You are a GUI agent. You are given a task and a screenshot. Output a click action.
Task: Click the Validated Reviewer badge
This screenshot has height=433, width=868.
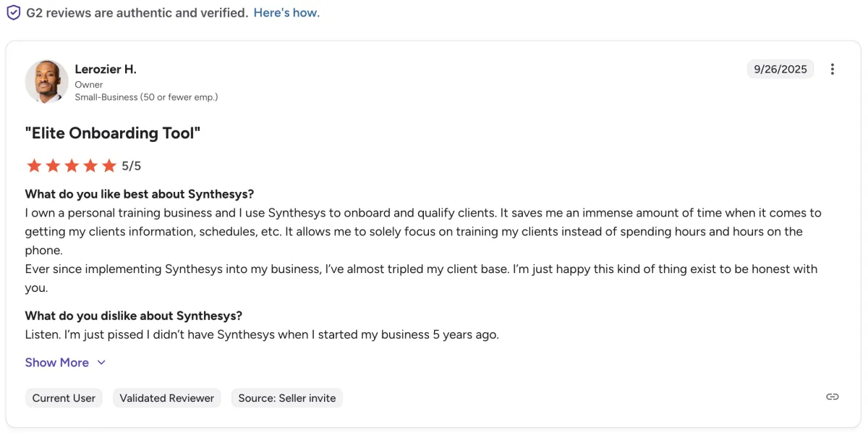167,398
